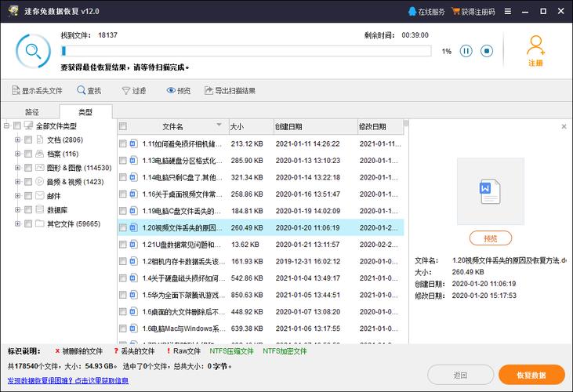This screenshot has height=392, width=573.
Task: Switch to the 路径 tab
Action: coord(31,112)
